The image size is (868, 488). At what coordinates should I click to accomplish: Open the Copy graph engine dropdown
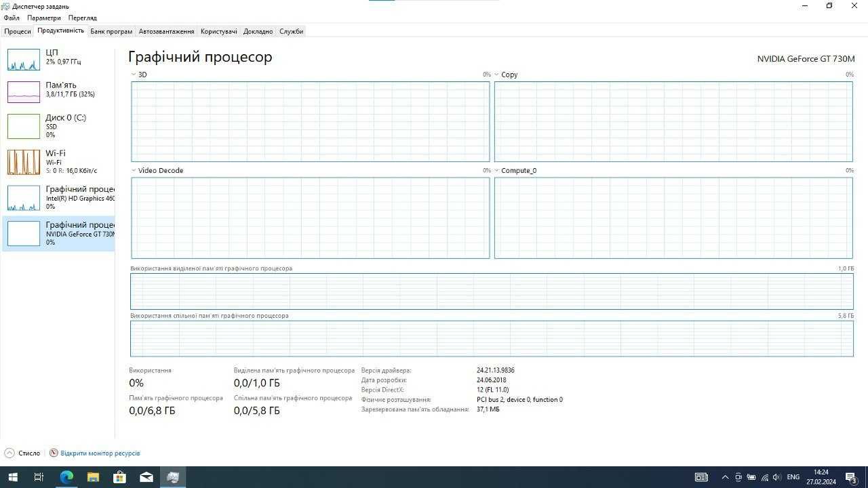coord(496,75)
